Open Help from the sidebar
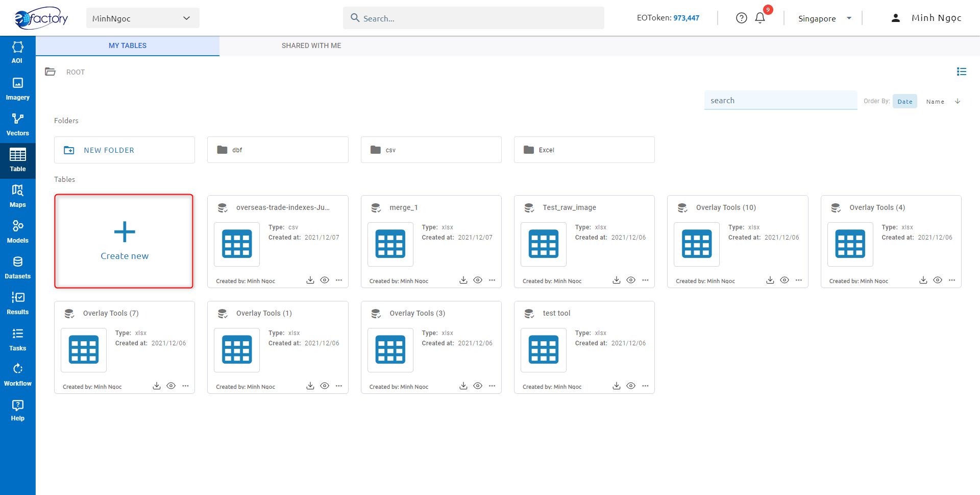Viewport: 980px width, 495px height. [17, 410]
